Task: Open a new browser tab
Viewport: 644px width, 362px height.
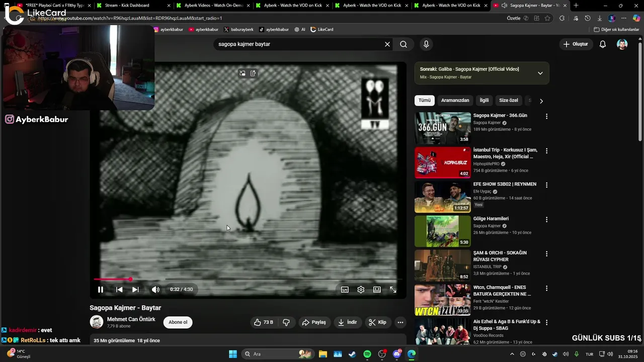Action: tap(576, 6)
